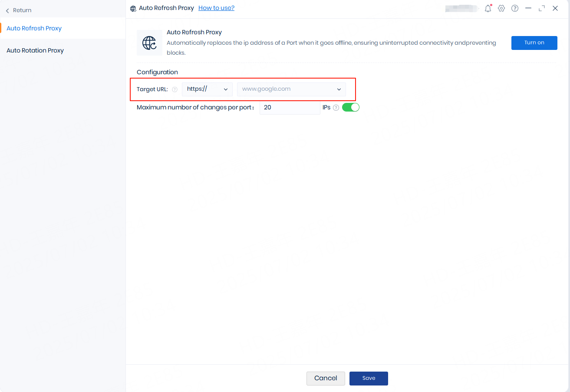Click the maximum changes number field
The height and width of the screenshot is (392, 570).
[290, 107]
